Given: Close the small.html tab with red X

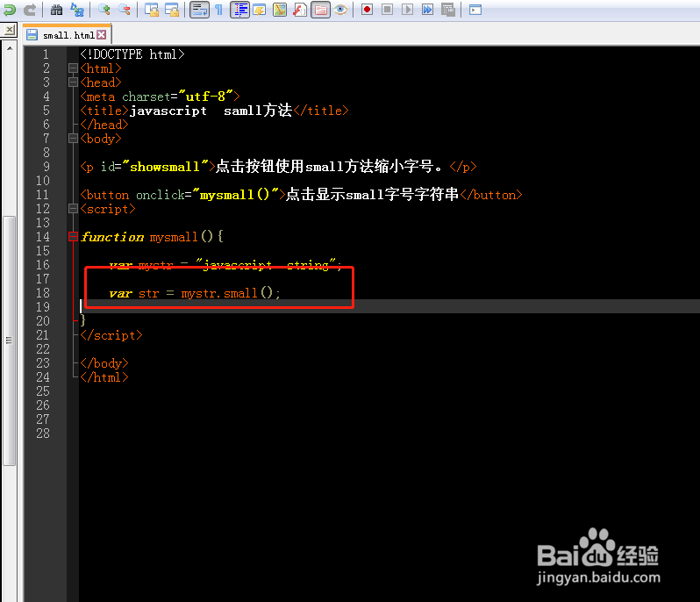Looking at the screenshot, I should [102, 34].
